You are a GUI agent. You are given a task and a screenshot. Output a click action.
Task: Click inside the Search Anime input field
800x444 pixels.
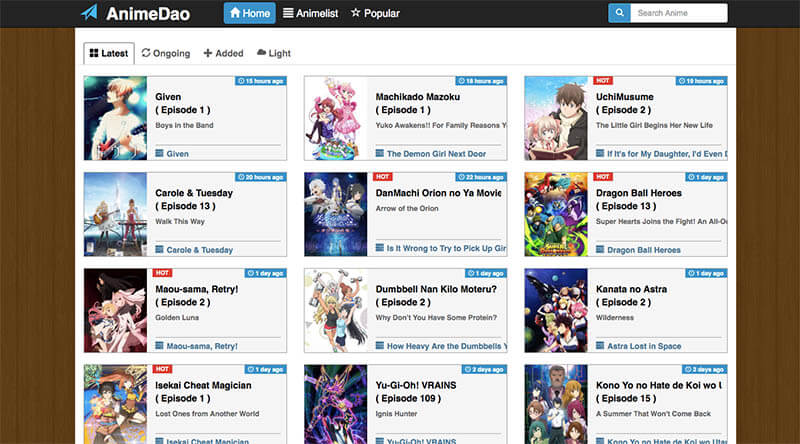point(679,13)
